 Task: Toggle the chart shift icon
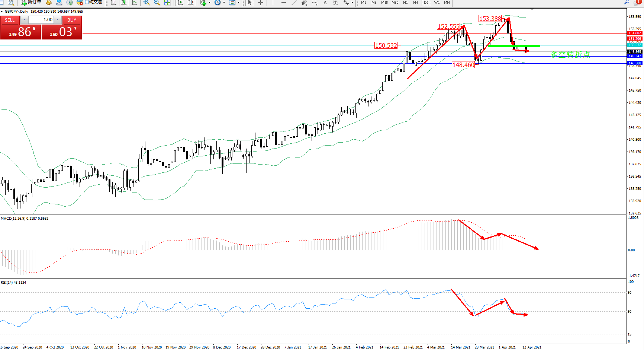click(191, 3)
